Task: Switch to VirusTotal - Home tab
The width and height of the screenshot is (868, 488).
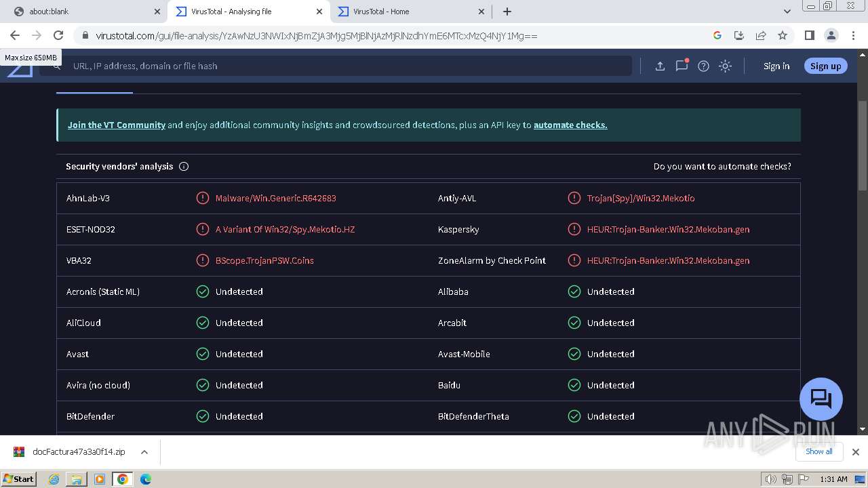Action: [410, 12]
